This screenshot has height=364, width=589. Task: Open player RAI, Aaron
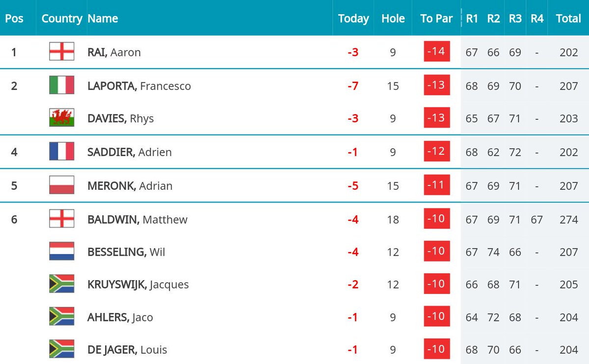[x=114, y=52]
